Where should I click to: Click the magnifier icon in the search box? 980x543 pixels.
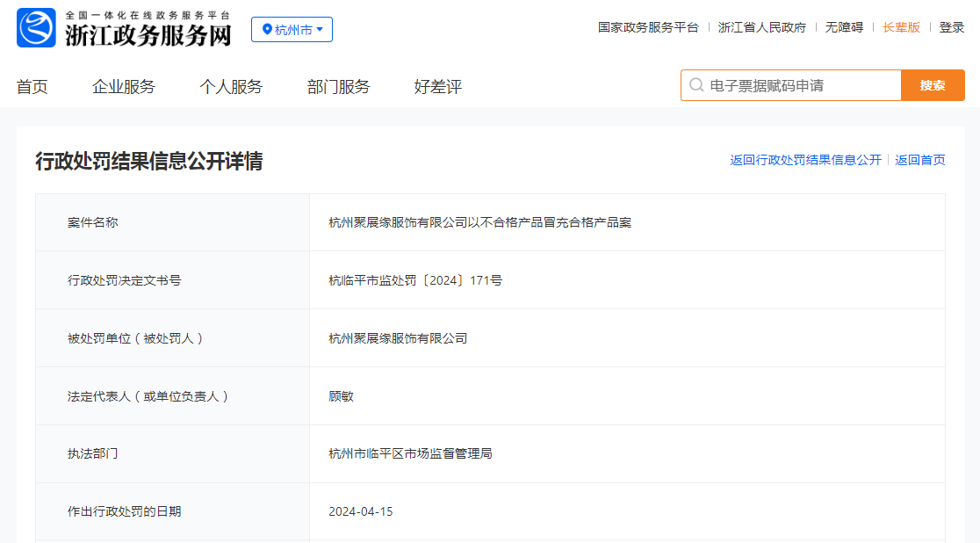pyautogui.click(x=696, y=85)
